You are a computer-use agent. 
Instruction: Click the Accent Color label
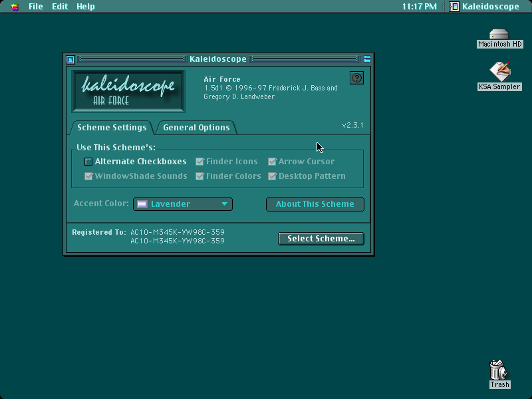[x=101, y=203]
